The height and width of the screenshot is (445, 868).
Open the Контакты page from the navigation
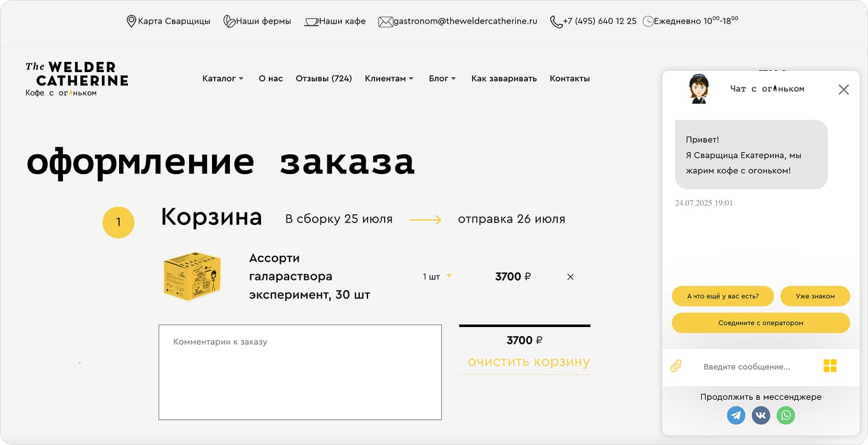tap(569, 78)
